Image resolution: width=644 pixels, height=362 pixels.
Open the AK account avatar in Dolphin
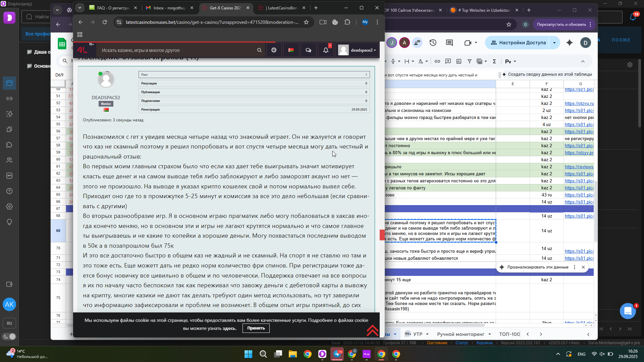[x=9, y=304]
